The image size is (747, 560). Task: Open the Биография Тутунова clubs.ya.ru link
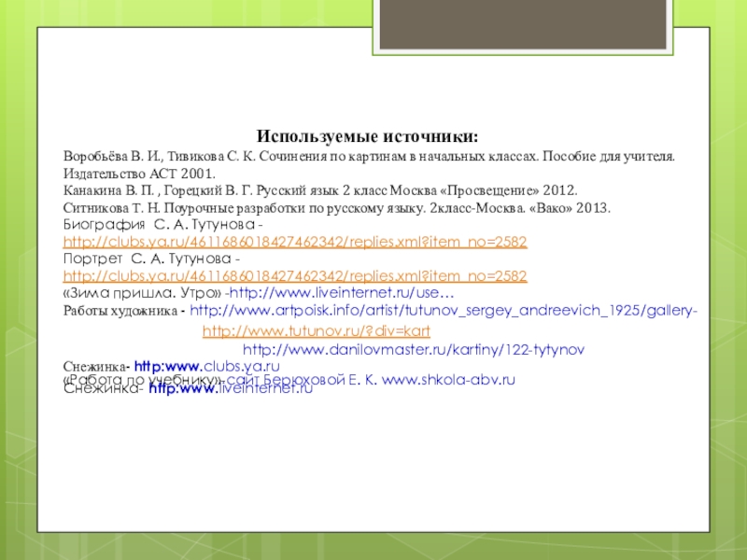[x=295, y=242]
